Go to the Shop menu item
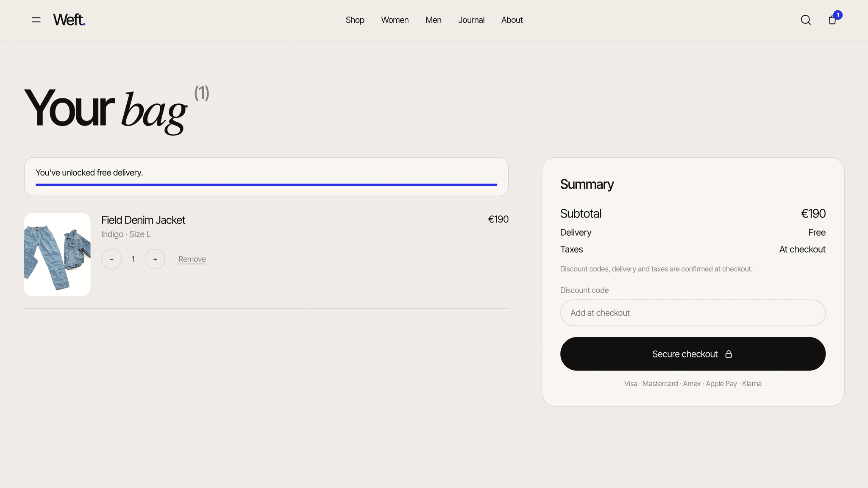This screenshot has width=868, height=488. [x=355, y=20]
